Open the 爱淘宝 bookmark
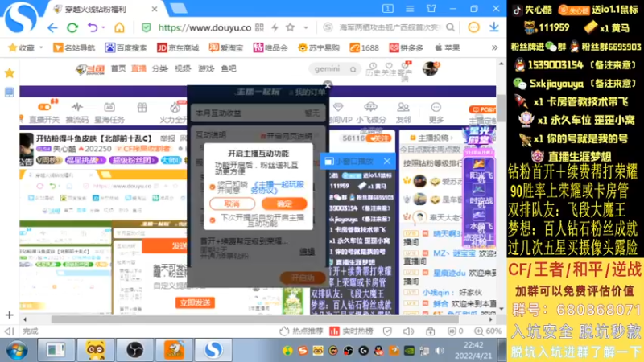 (226, 48)
